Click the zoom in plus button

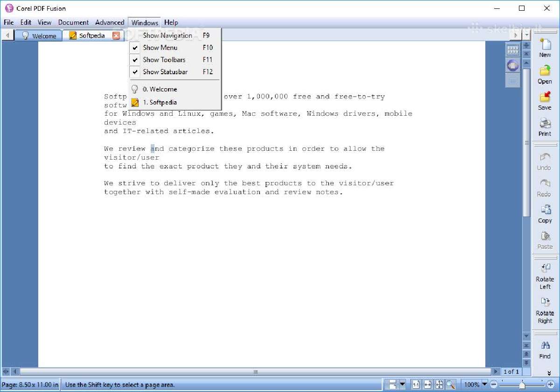tap(550, 385)
